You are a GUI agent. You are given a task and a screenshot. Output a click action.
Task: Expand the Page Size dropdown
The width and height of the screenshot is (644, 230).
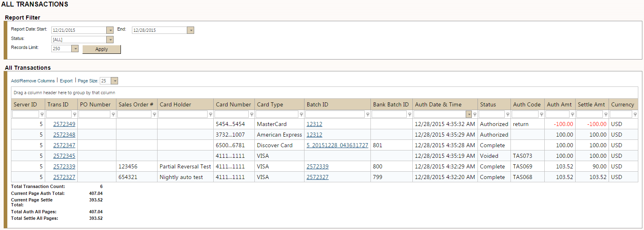[x=115, y=81]
